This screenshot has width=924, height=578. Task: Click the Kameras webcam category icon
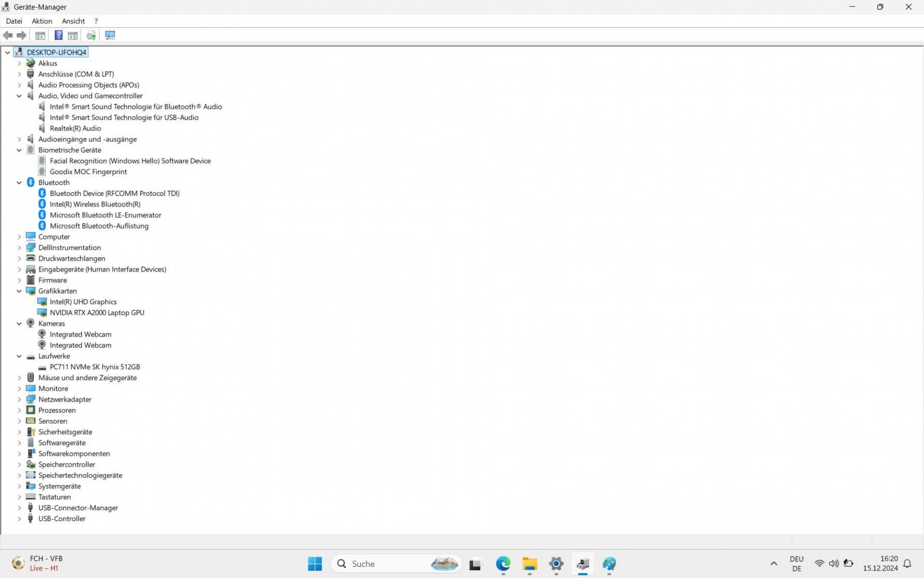tap(30, 323)
